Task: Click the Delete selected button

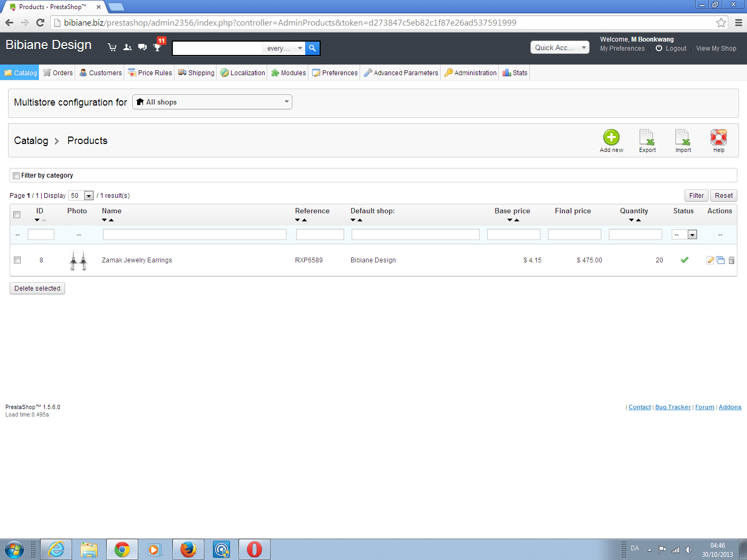Action: click(x=37, y=289)
